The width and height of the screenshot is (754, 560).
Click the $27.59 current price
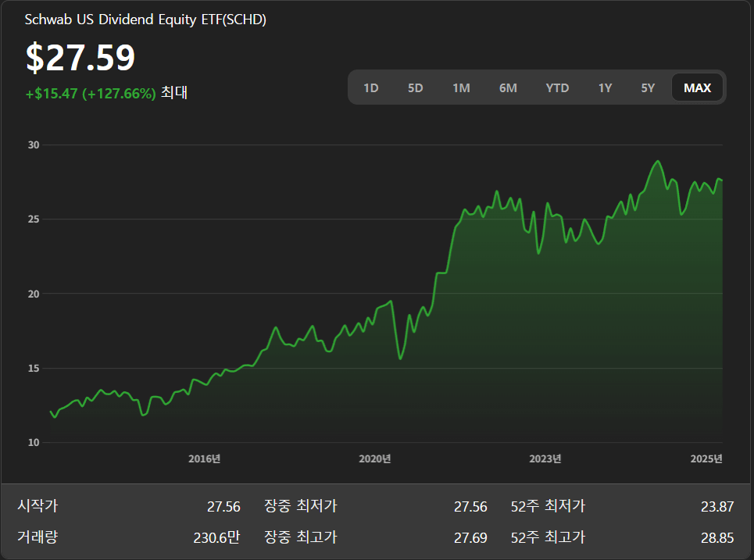80,58
